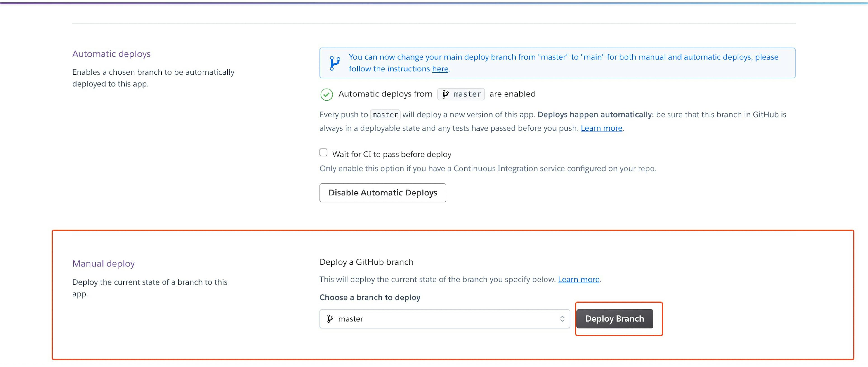Click the Deploy Branch button
868x367 pixels.
coord(614,318)
